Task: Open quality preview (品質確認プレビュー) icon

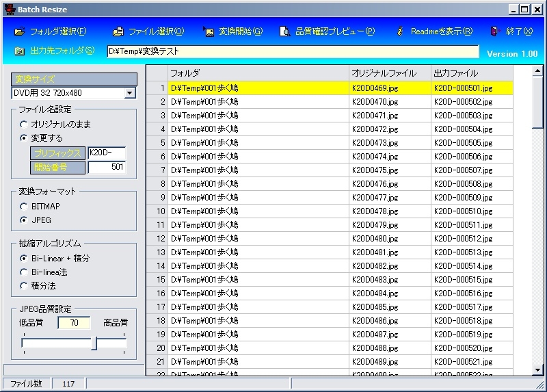Action: point(285,31)
